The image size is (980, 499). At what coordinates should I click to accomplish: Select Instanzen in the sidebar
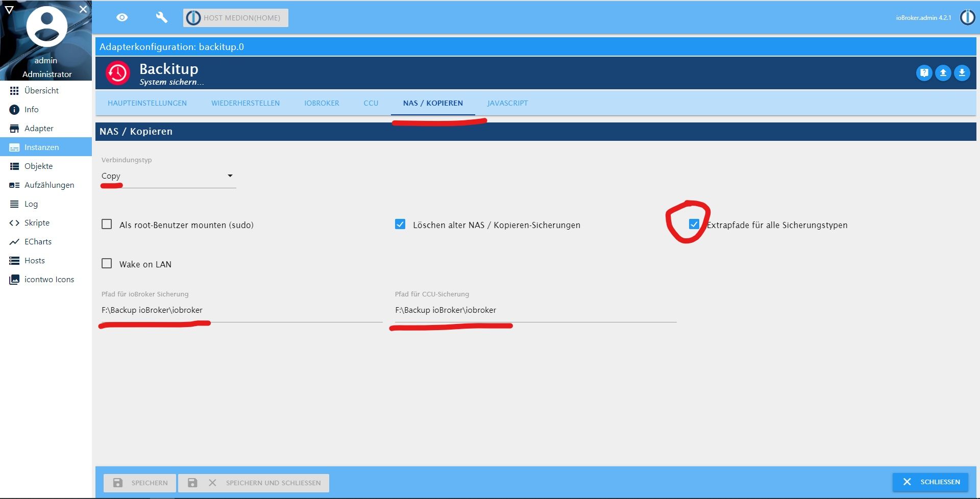(x=46, y=147)
